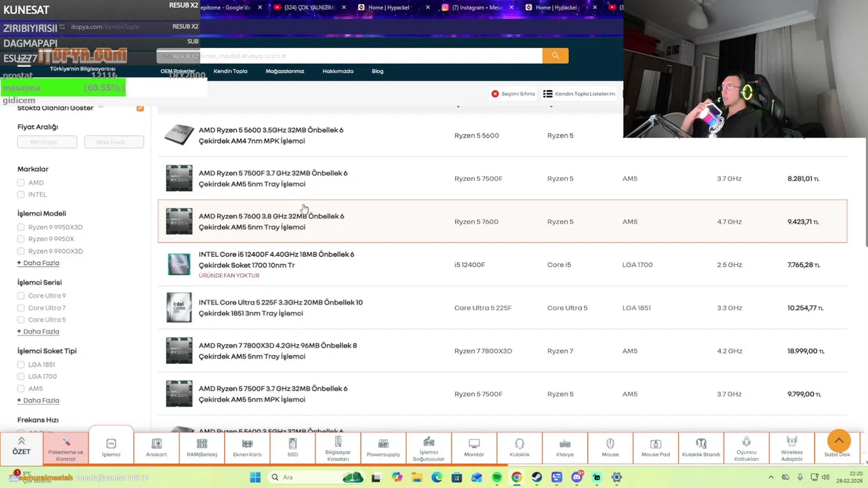The image size is (868, 488).
Task: Enable the Core Ultra 5 series filter
Action: click(x=21, y=320)
